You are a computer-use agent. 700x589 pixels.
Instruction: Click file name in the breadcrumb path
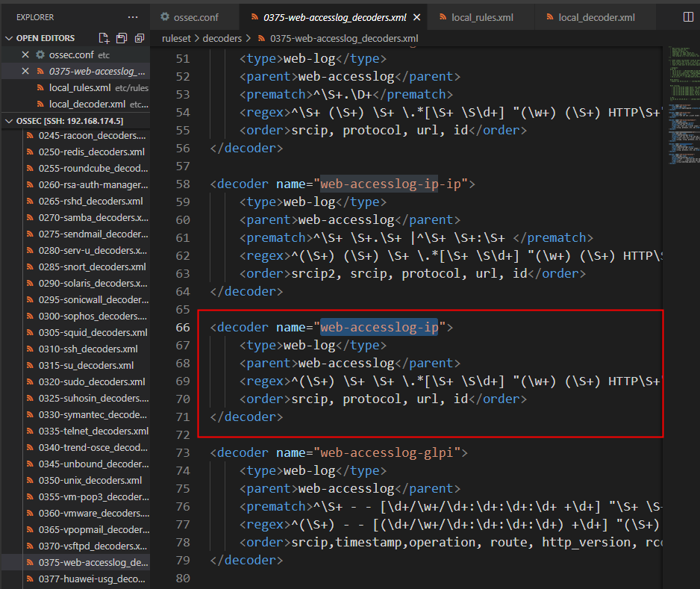pyautogui.click(x=344, y=38)
